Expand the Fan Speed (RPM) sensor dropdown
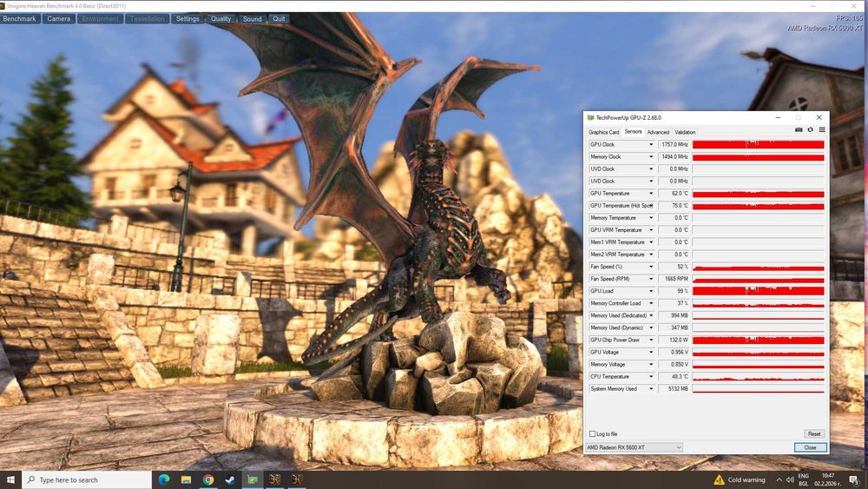 pos(651,279)
